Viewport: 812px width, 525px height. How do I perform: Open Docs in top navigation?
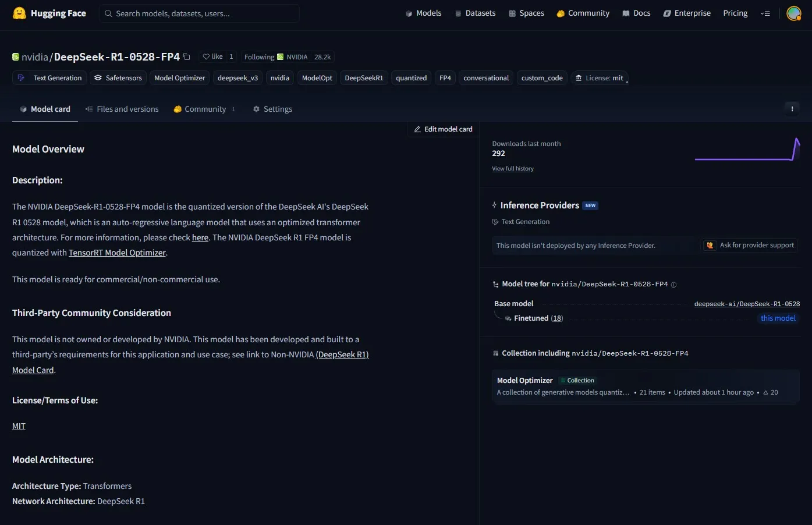tap(636, 13)
